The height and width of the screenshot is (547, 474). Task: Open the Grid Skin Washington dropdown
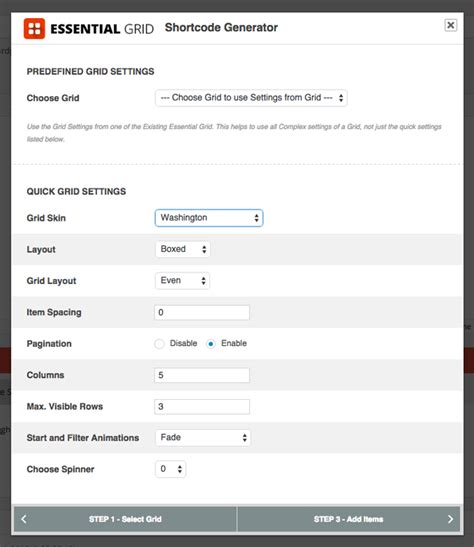[209, 218]
